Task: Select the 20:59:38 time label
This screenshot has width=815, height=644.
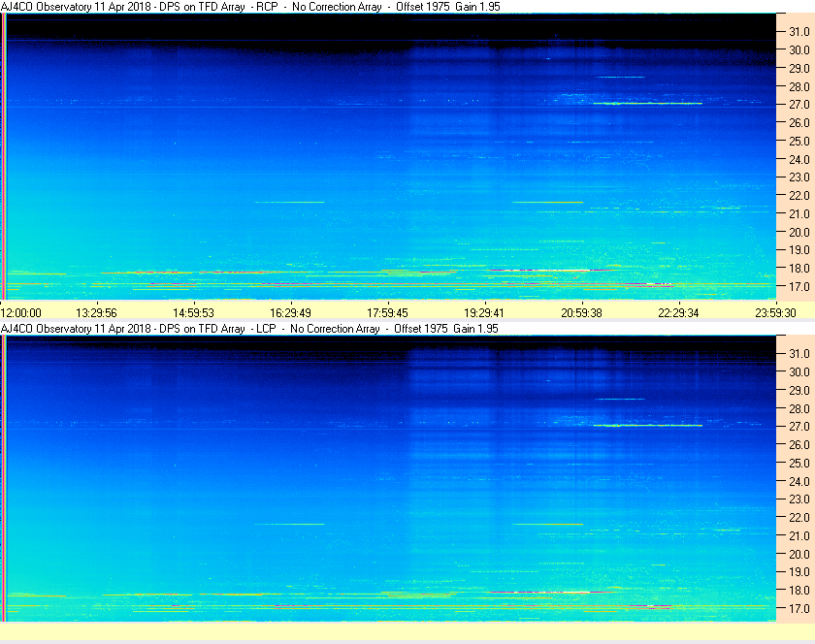Action: [x=581, y=313]
